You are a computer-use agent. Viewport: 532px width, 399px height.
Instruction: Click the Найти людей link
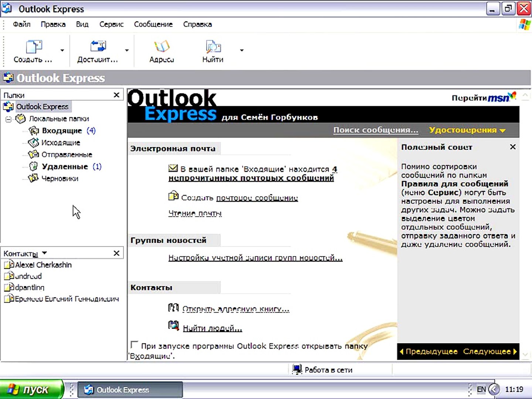point(212,328)
